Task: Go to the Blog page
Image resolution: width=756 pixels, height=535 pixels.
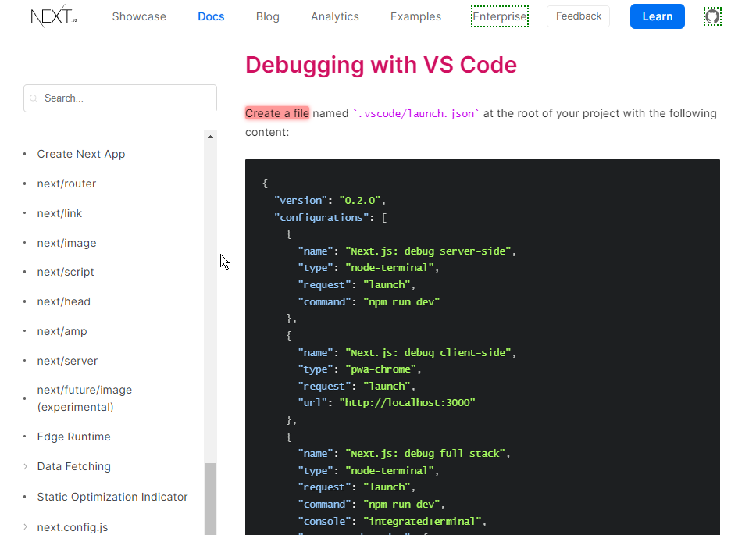Action: (x=267, y=16)
